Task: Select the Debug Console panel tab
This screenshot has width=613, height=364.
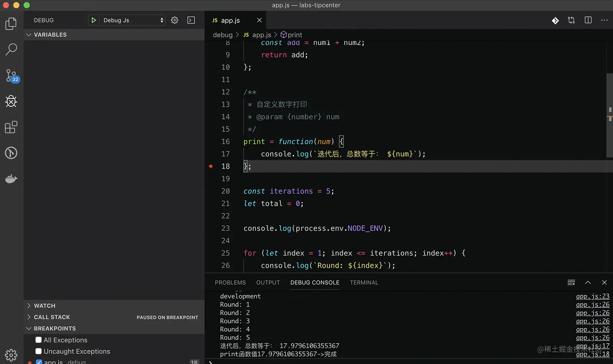Action: coord(315,283)
